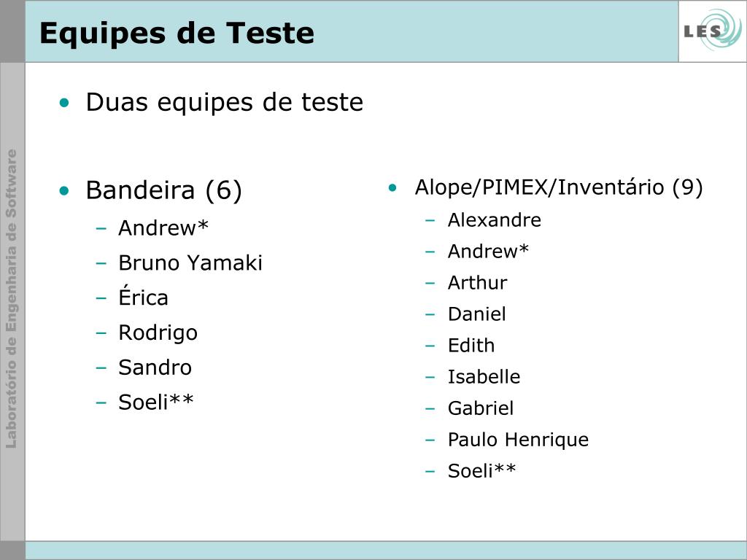Click the Bruno Yamaki entry
Viewport: 747px width, 560px height.
pyautogui.click(x=190, y=262)
